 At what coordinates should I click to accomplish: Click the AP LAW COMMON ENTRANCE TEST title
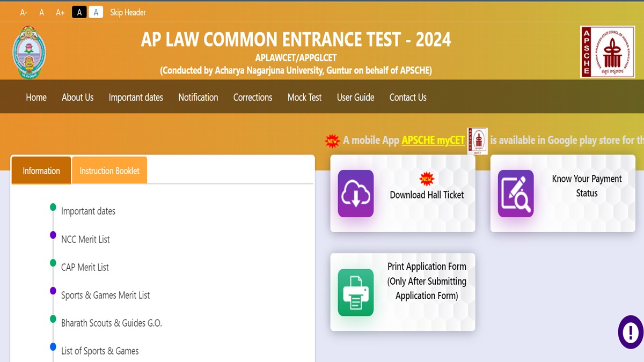[296, 39]
